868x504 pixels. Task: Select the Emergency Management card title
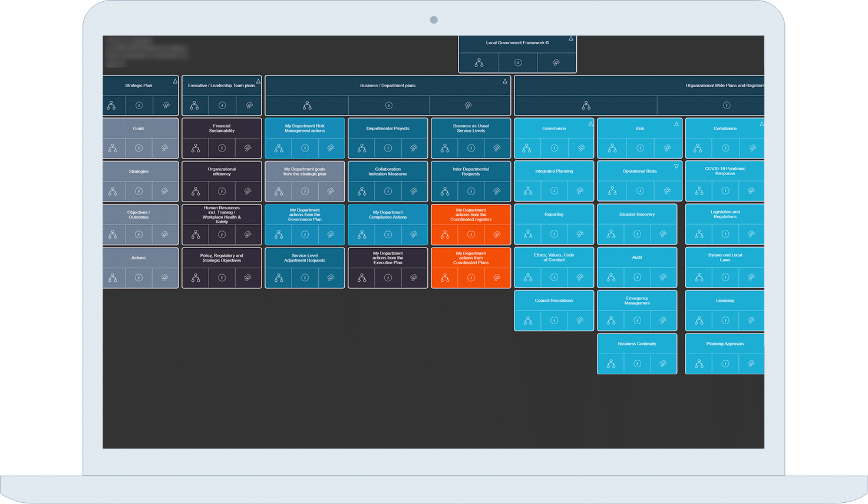(x=637, y=301)
